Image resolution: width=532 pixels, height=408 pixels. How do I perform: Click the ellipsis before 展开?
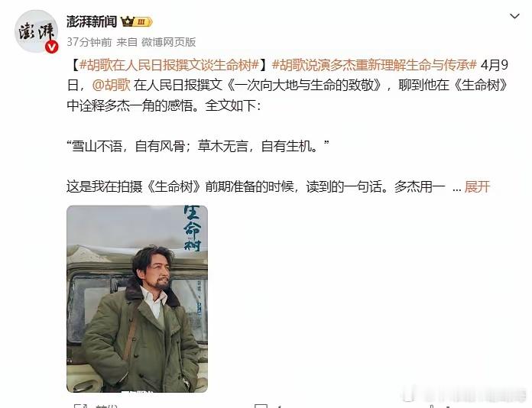click(456, 187)
